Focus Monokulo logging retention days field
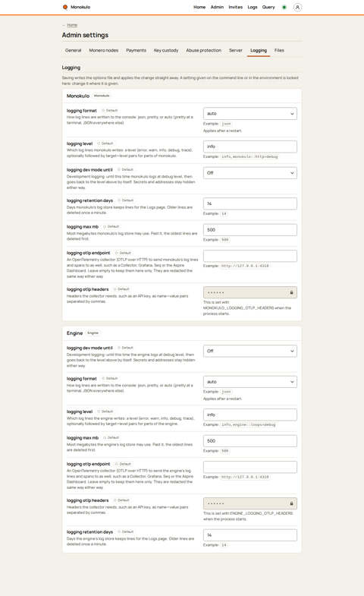Image resolution: width=364 pixels, height=596 pixels. tap(250, 203)
